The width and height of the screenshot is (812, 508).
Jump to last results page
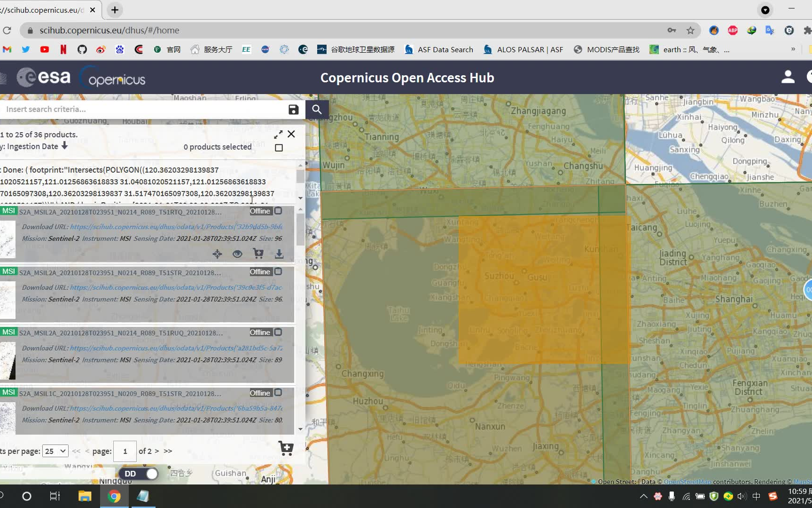click(x=168, y=451)
